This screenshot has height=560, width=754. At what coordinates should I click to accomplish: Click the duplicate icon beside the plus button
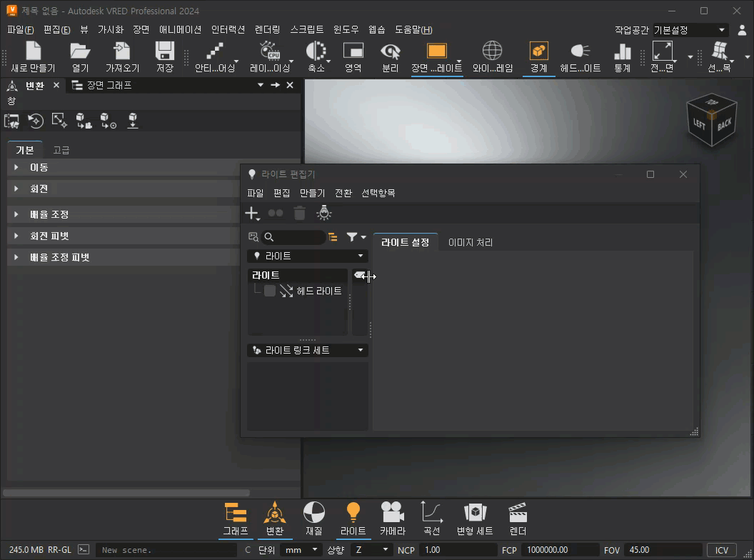(275, 213)
